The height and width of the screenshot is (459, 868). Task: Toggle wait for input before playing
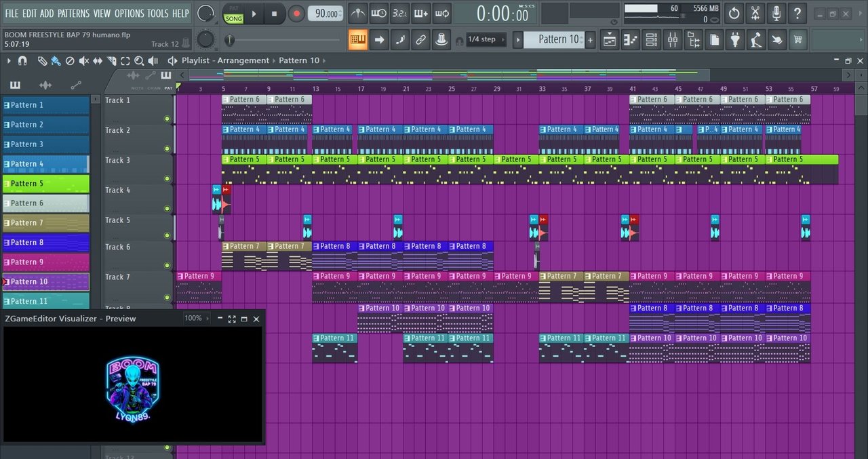point(379,13)
